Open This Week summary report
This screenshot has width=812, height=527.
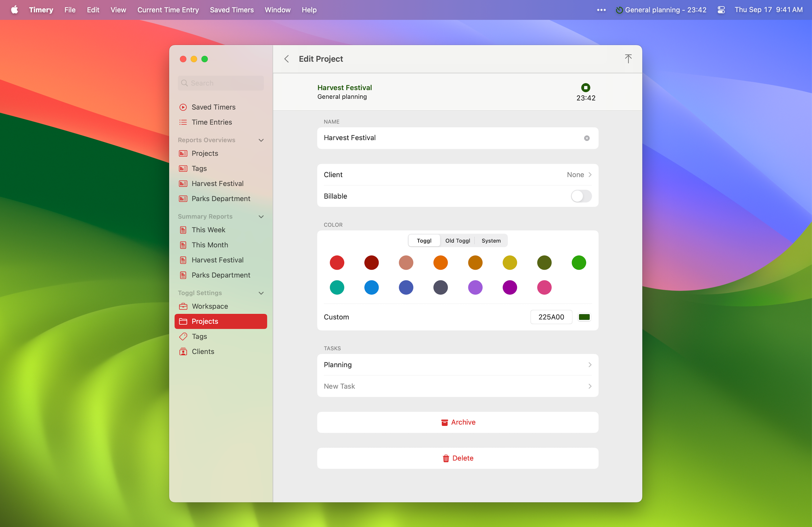(x=220, y=230)
